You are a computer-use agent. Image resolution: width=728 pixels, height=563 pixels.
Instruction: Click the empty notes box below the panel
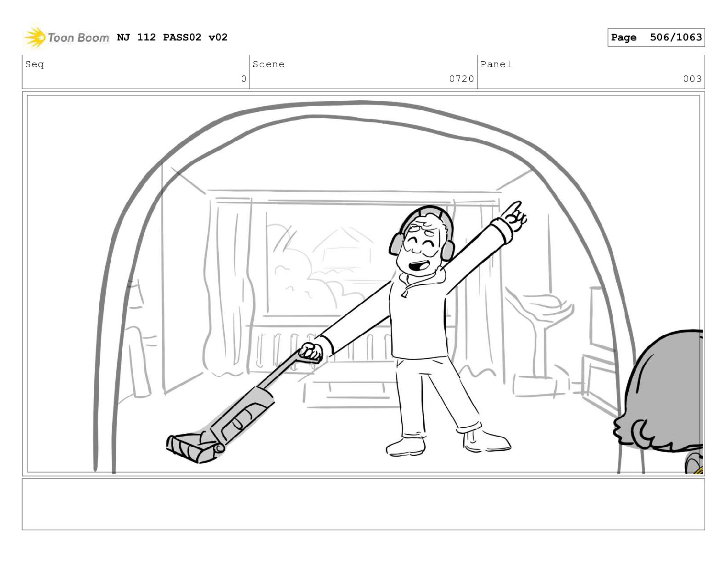click(x=363, y=504)
